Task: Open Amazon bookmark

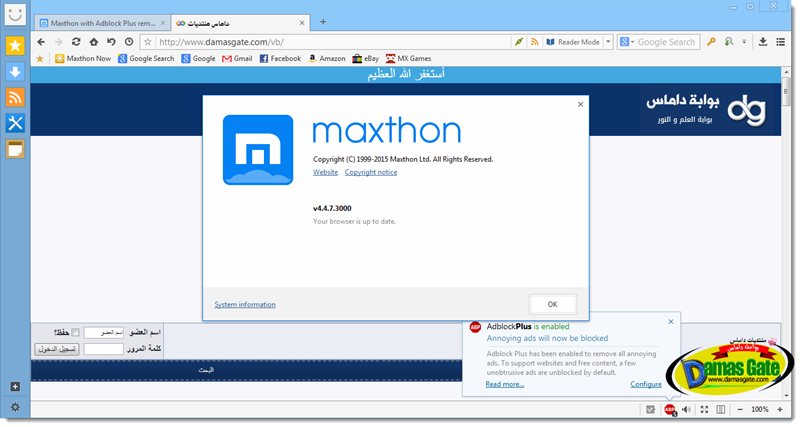Action: click(x=327, y=59)
